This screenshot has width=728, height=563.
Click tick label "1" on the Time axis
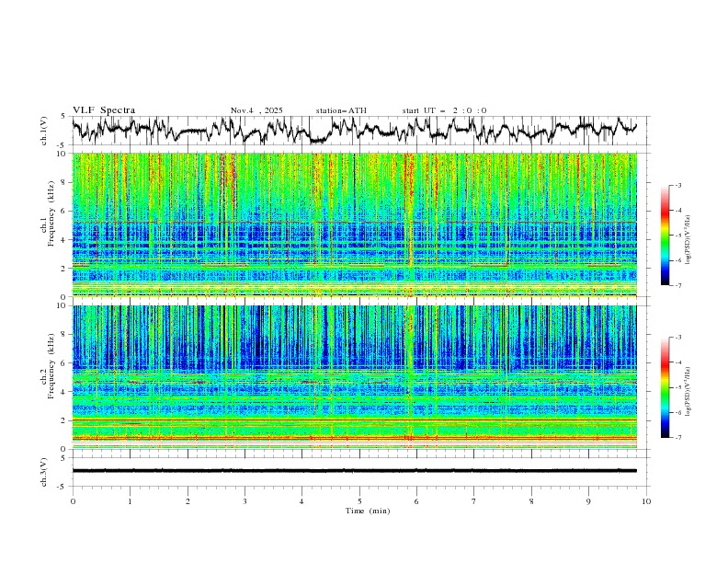click(x=130, y=501)
